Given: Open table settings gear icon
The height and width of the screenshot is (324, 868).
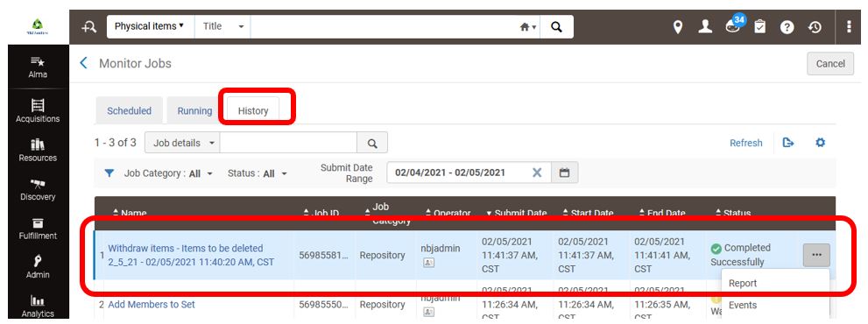Looking at the screenshot, I should [x=820, y=143].
